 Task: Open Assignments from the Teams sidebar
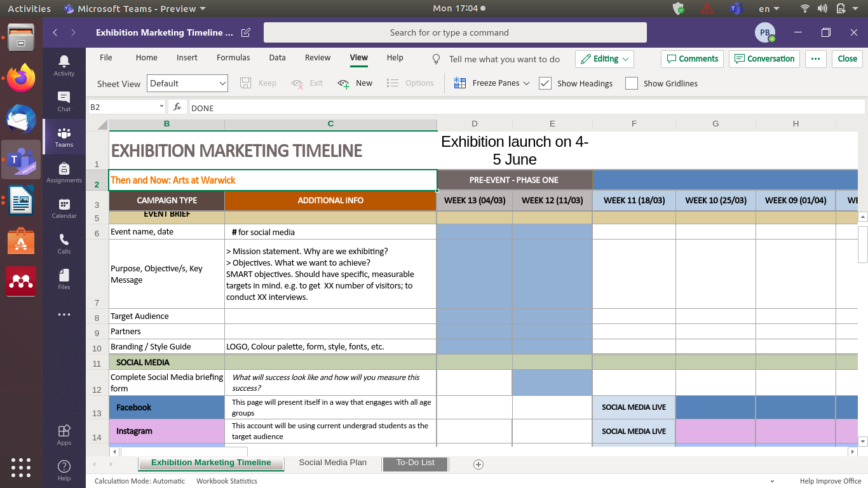pyautogui.click(x=64, y=172)
